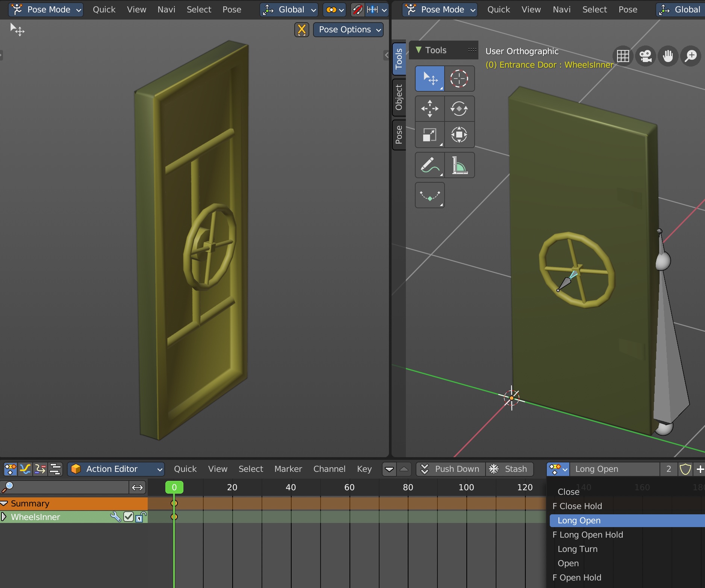Expand WheelsInner channel group
705x588 pixels.
coord(4,517)
